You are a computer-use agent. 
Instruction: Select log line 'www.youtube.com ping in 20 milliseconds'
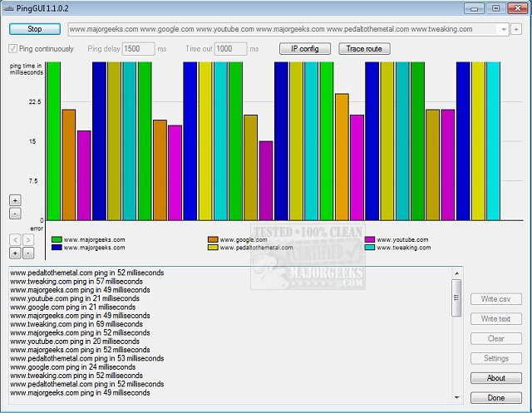point(75,341)
